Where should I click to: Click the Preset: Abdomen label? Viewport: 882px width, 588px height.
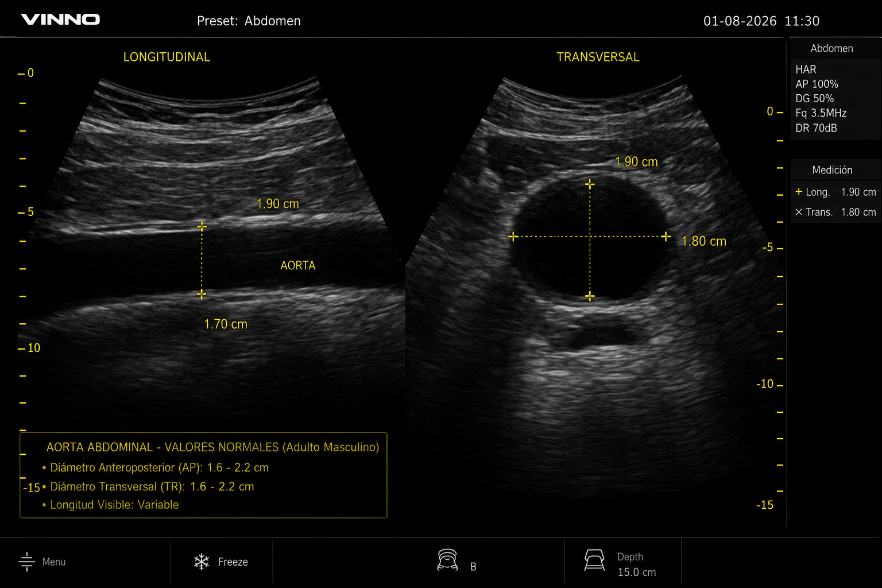coord(249,21)
